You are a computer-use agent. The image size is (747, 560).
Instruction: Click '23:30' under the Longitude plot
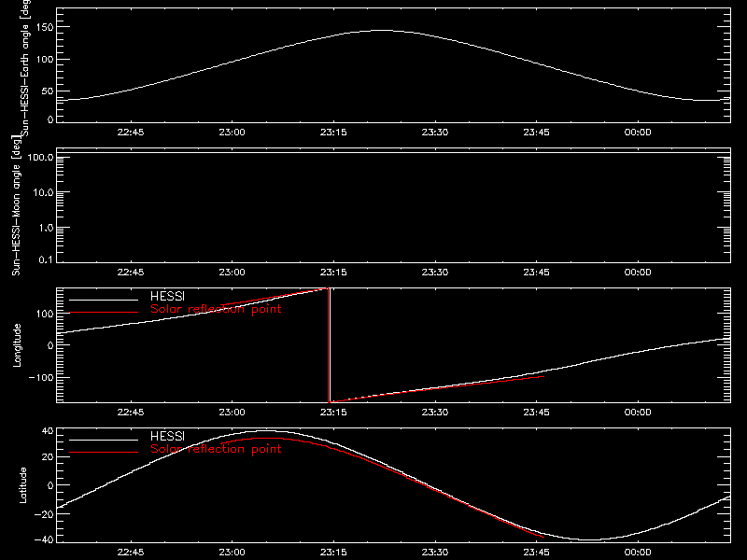point(435,413)
